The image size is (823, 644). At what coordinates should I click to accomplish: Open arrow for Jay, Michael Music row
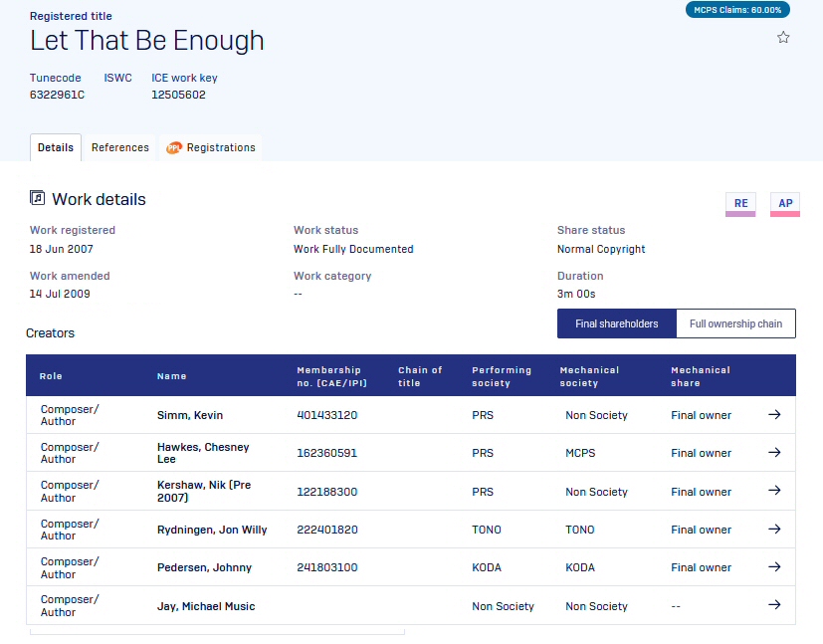click(x=774, y=605)
